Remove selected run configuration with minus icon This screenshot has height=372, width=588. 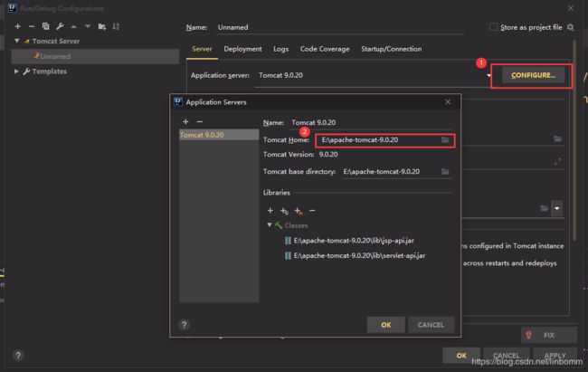(x=32, y=26)
